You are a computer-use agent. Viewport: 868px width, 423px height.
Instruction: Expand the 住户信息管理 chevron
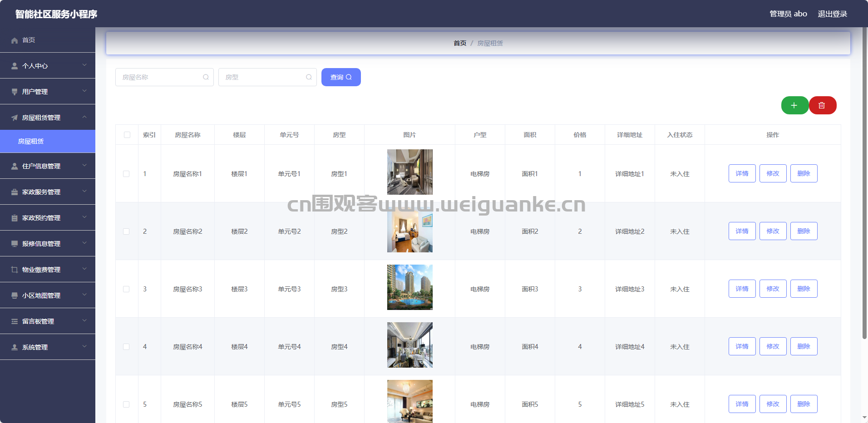click(84, 166)
